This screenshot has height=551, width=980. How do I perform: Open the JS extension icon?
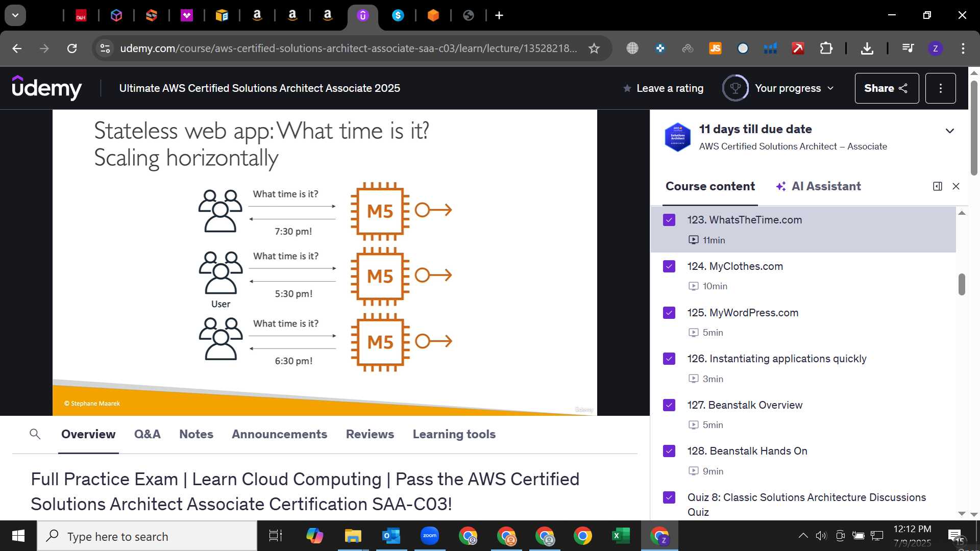715,48
